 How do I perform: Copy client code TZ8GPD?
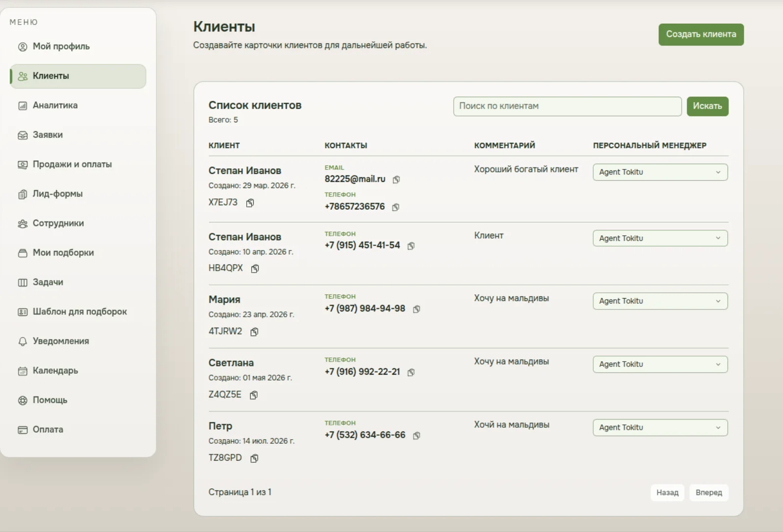[x=254, y=458]
